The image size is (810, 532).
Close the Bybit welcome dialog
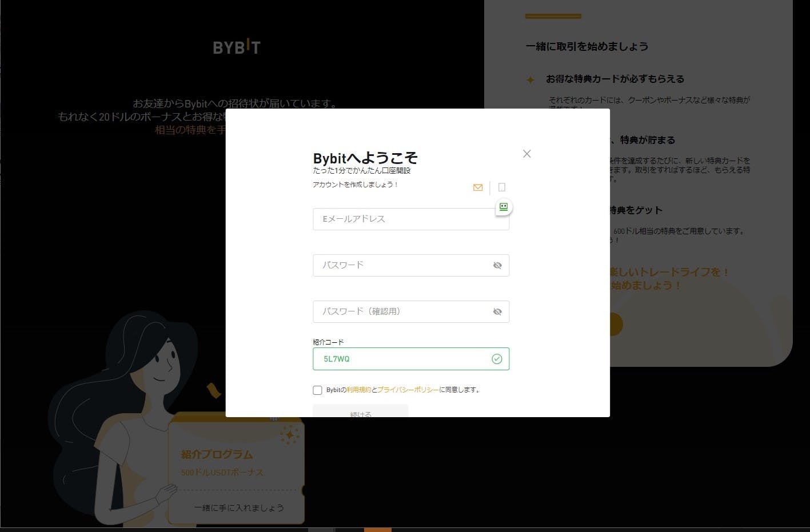pos(527,154)
